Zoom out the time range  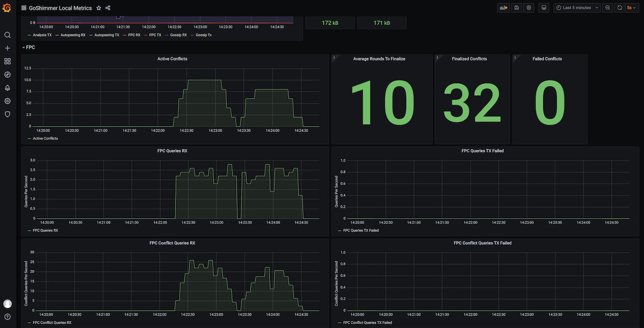click(608, 8)
